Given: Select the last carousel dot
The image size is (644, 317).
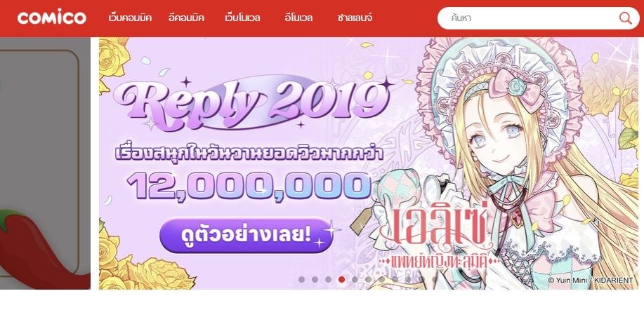Looking at the screenshot, I should click(x=435, y=279).
